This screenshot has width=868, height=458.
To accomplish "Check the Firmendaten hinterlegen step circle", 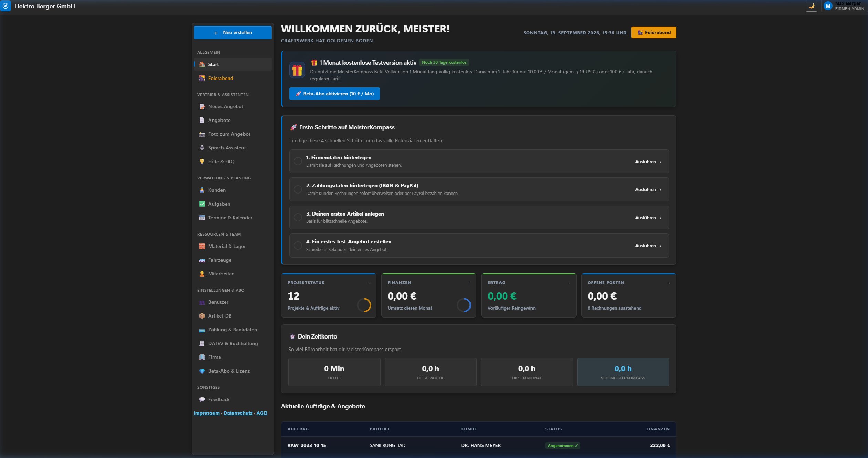I will click(298, 161).
